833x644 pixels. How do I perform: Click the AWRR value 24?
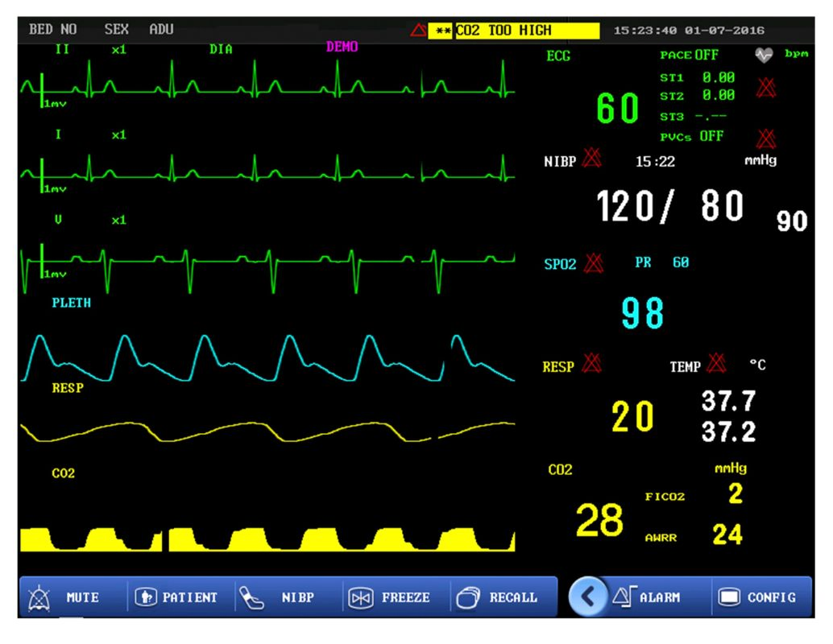pyautogui.click(x=727, y=535)
